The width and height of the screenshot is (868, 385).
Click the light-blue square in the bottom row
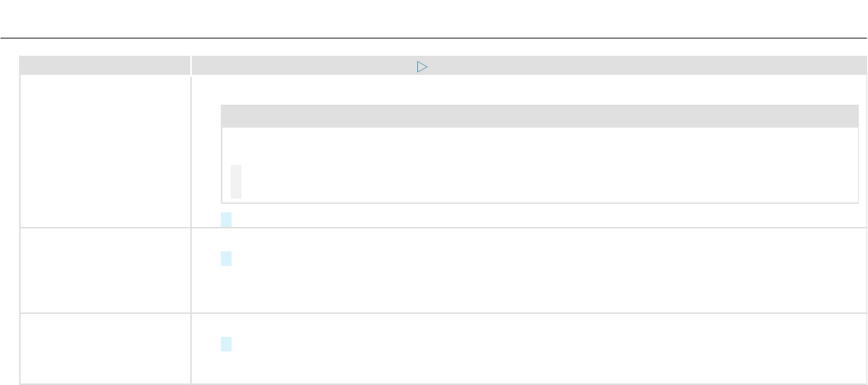click(226, 344)
